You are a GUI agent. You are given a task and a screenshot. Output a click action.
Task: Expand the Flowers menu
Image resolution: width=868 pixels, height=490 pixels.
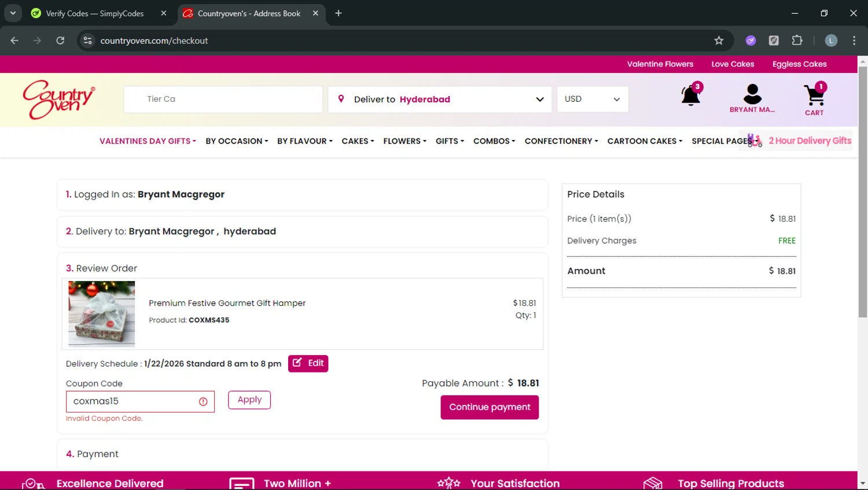tap(404, 141)
